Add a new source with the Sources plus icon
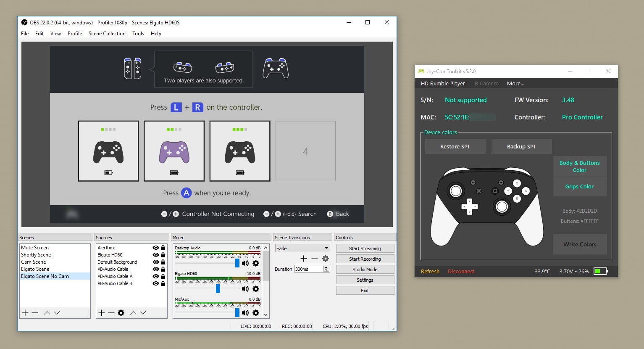The image size is (644, 349). pyautogui.click(x=101, y=313)
